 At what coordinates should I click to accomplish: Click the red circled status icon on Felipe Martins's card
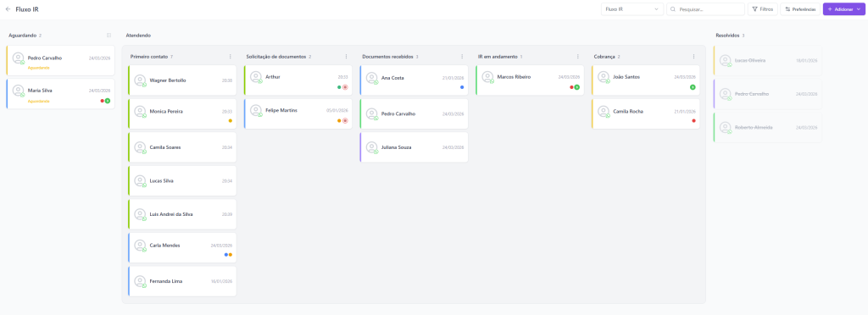345,120
